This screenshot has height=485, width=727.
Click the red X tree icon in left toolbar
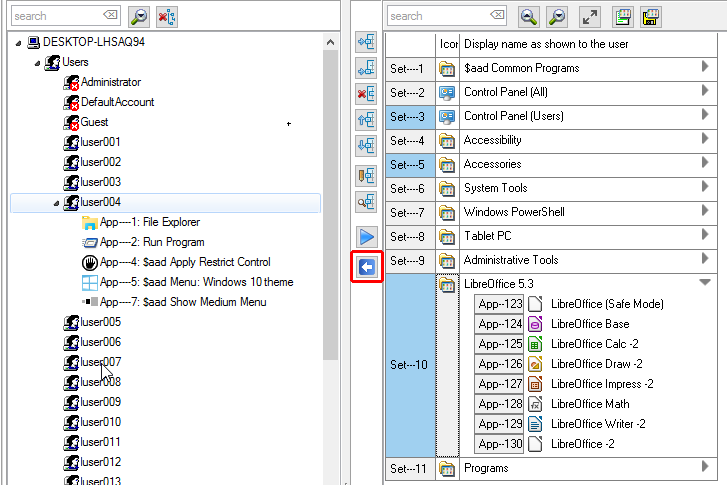point(167,16)
